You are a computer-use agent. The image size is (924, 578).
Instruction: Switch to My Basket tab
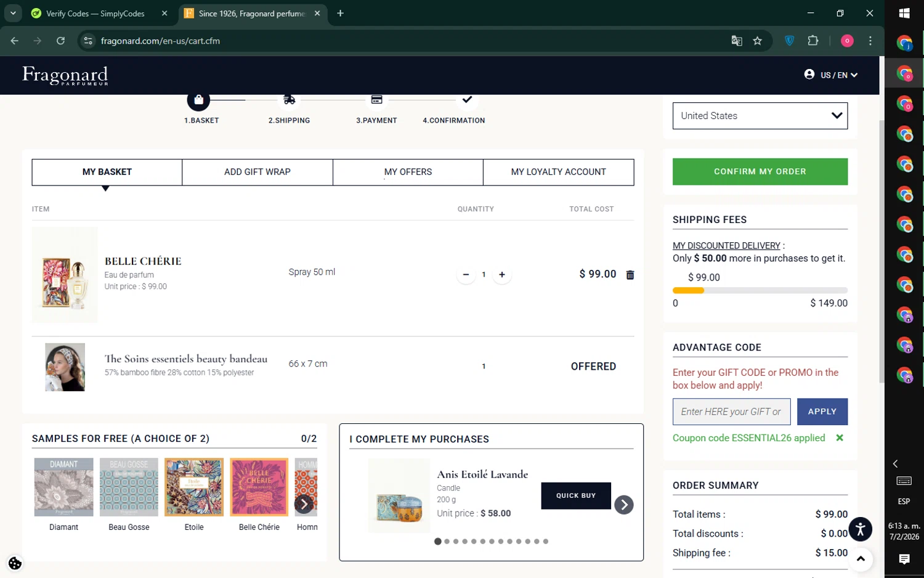[107, 172]
